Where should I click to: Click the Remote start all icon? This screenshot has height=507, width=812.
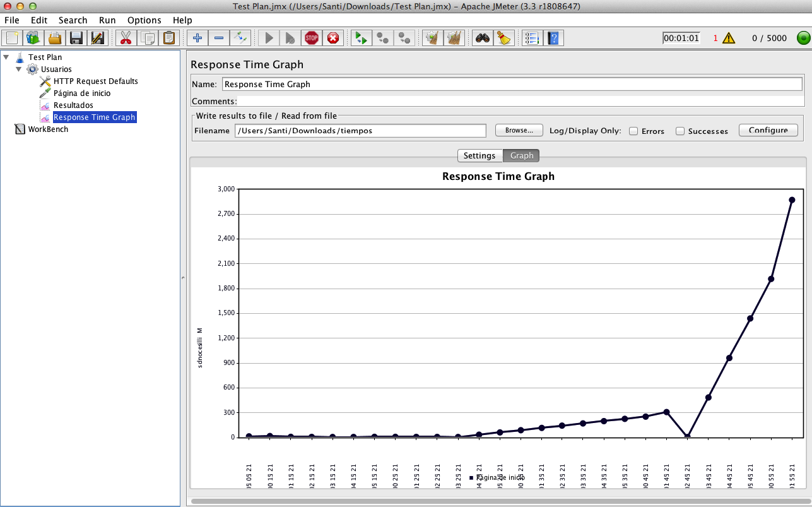361,38
